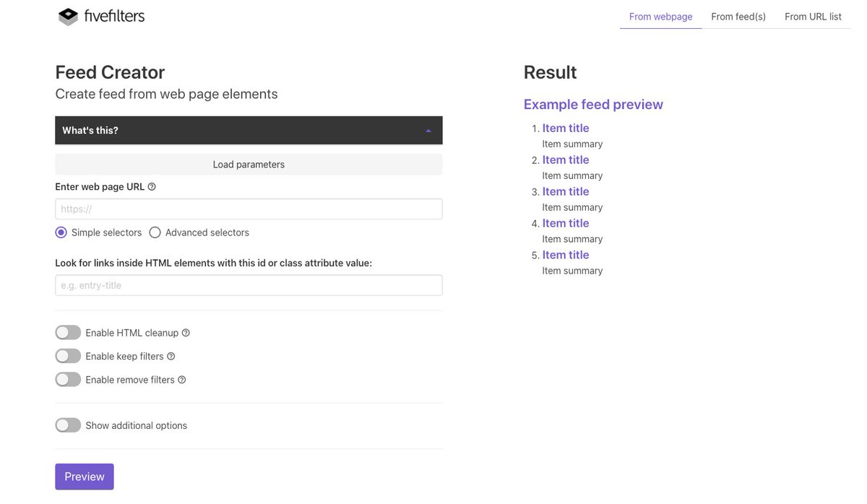Screen dimensions: 867x504
Task: Click the help icon next to Enable keep filters
Action: [170, 355]
